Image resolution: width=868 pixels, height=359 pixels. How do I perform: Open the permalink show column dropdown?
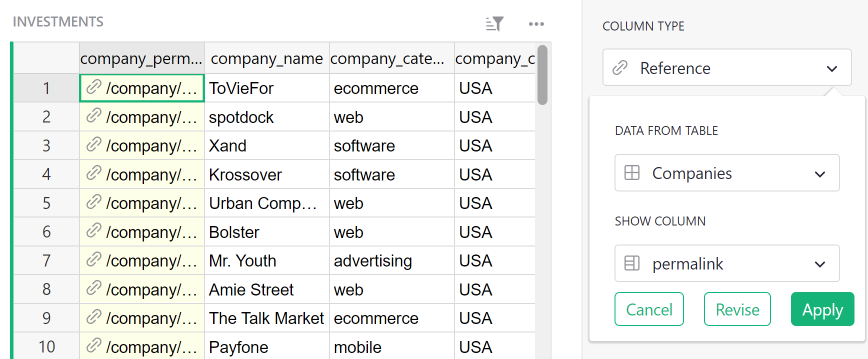pyautogui.click(x=819, y=264)
